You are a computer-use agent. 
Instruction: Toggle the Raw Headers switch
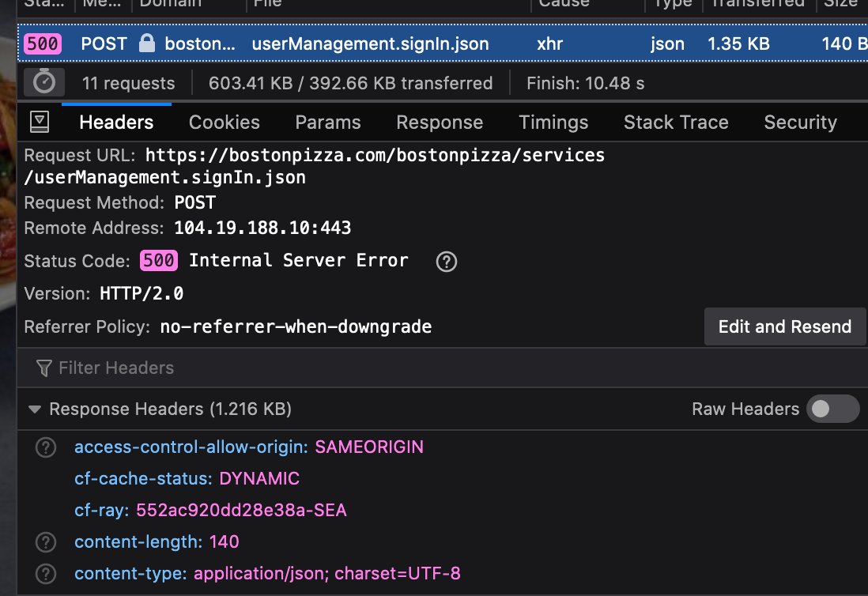[832, 409]
